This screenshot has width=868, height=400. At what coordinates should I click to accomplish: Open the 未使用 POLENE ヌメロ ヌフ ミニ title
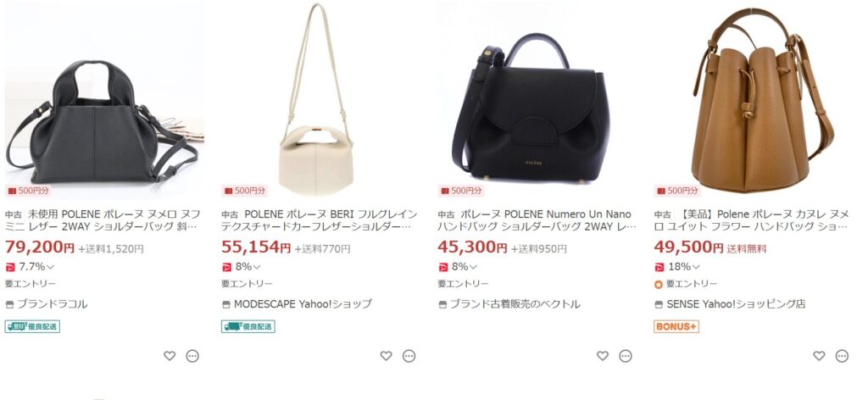coord(103,220)
